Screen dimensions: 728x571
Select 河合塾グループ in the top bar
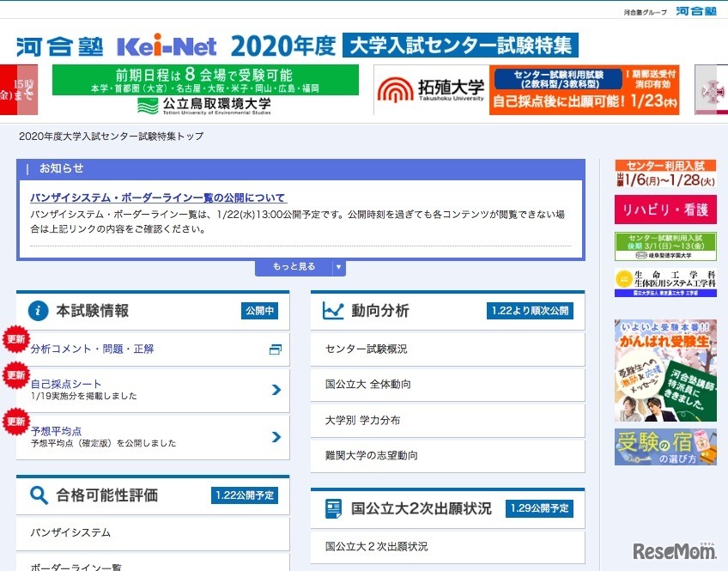coord(643,10)
